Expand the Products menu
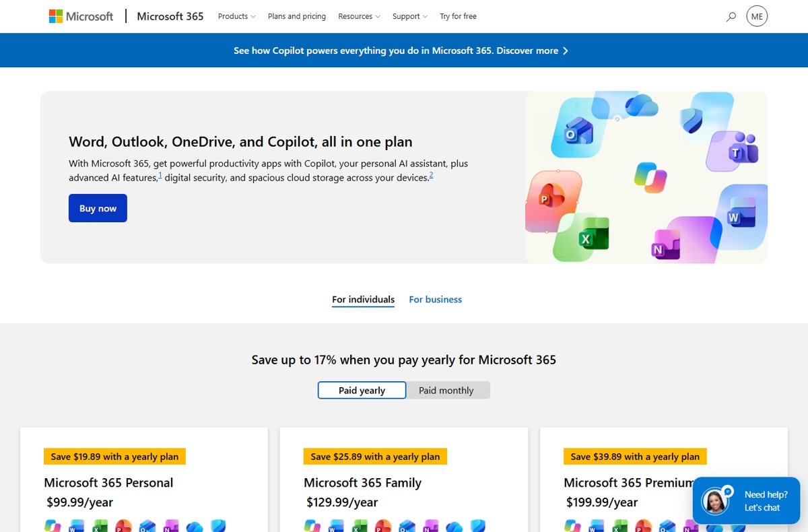 236,16
